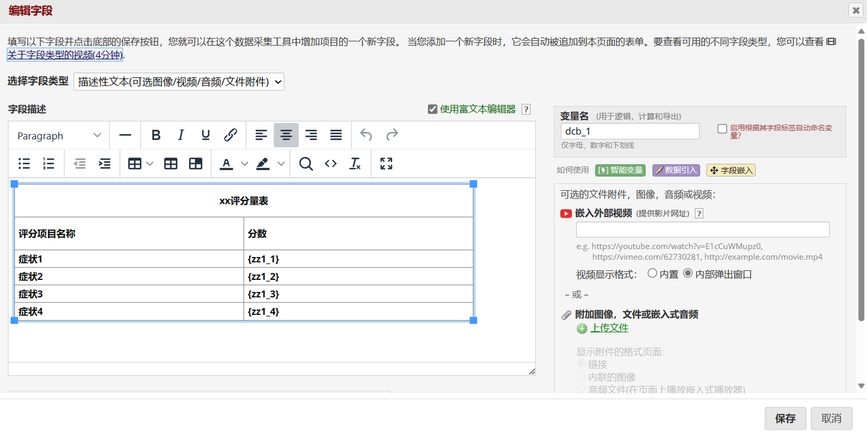Save the field with 保存 button
This screenshot has width=868, height=441.
[785, 418]
